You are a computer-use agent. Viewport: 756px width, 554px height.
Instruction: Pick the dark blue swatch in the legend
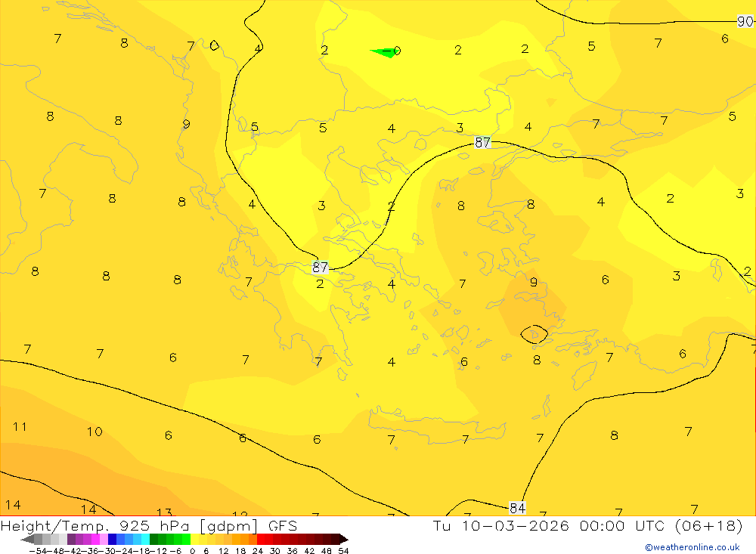(x=112, y=540)
